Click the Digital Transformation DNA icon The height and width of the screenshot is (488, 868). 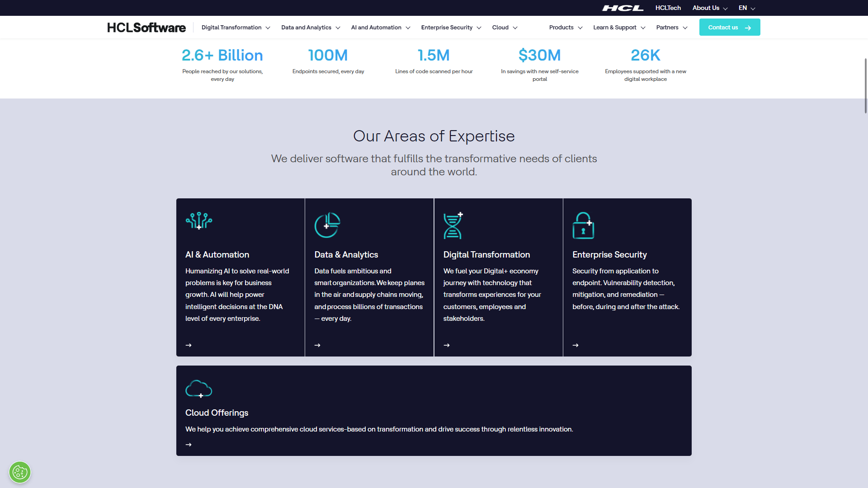pyautogui.click(x=453, y=225)
